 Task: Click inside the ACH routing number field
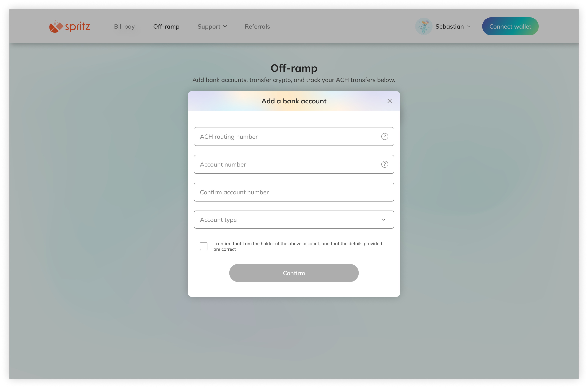273,136
